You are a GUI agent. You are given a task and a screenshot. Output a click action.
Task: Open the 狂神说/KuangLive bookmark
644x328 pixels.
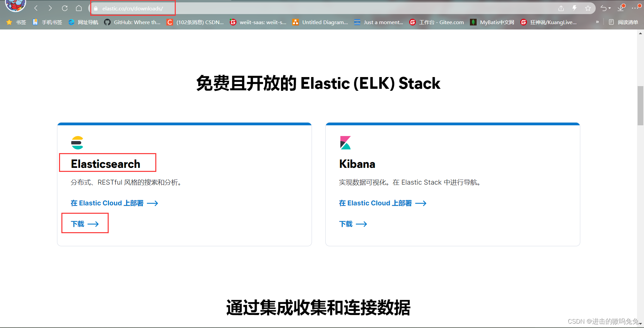click(548, 22)
